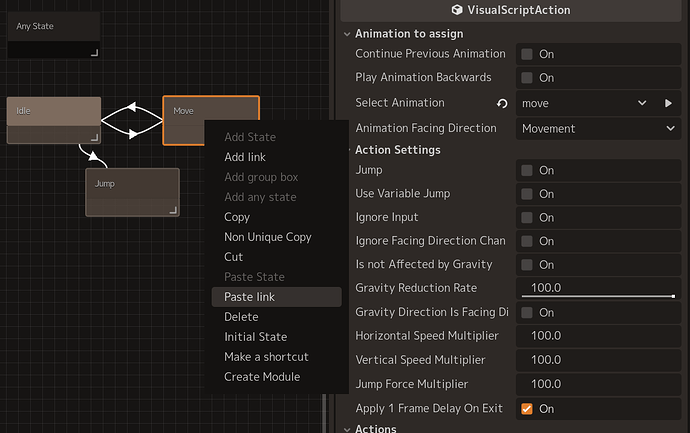Click Paste link in the context menu
The image size is (690, 433).
[x=276, y=297]
